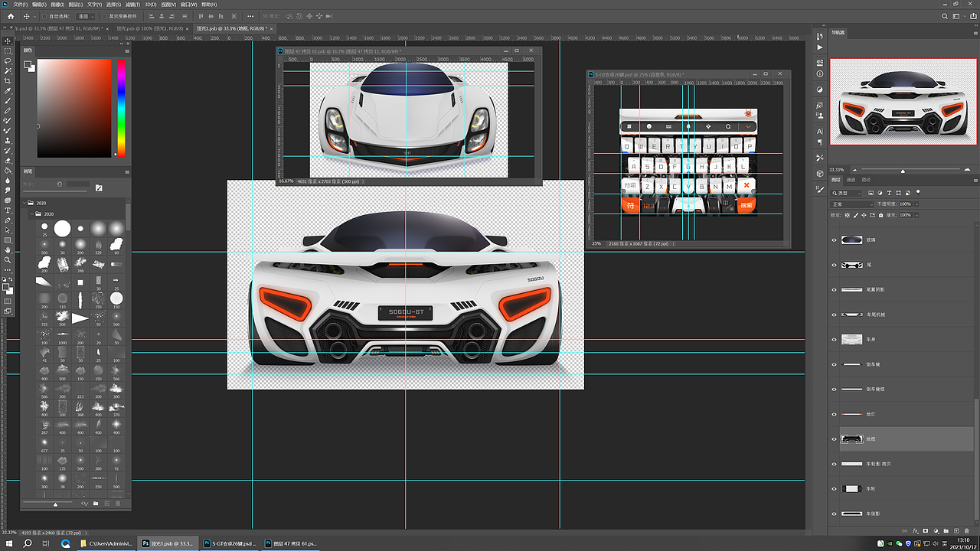Open the Color panel flyout menu

[128, 50]
